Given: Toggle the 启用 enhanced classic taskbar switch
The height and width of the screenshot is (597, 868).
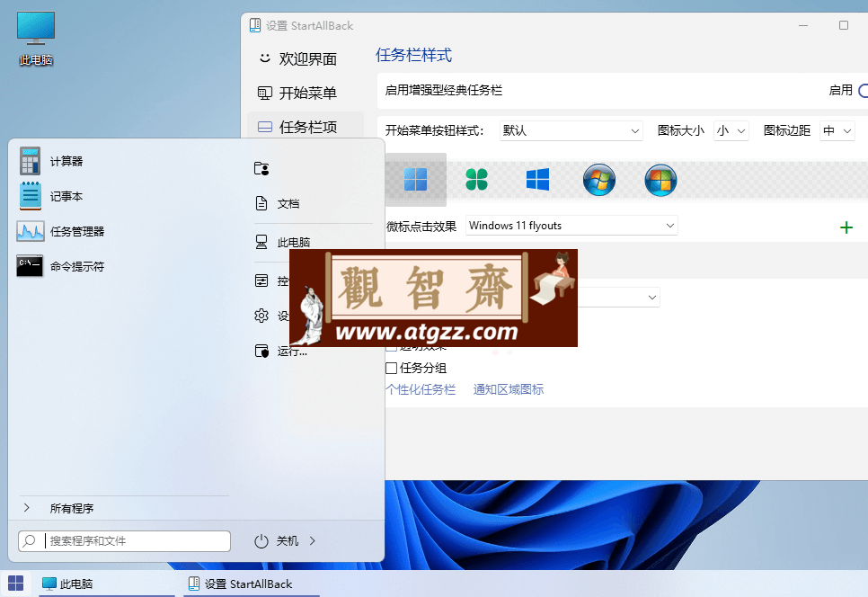Looking at the screenshot, I should [x=863, y=90].
